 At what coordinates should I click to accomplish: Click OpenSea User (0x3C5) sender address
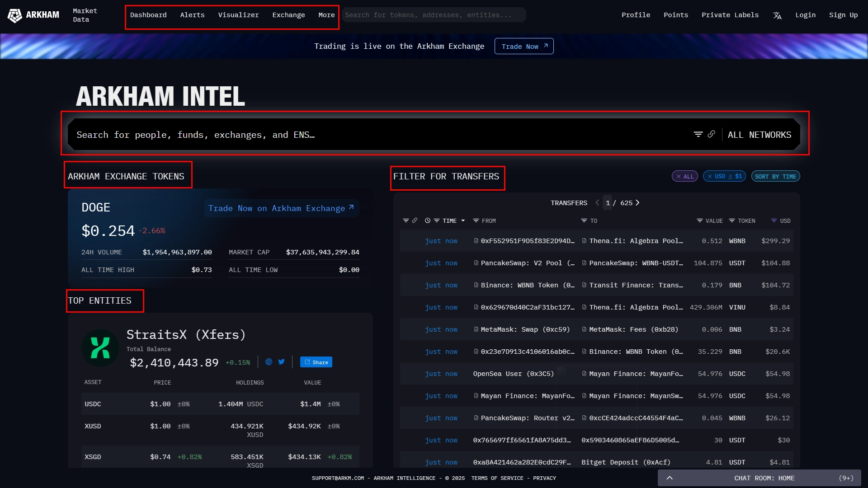[513, 374]
